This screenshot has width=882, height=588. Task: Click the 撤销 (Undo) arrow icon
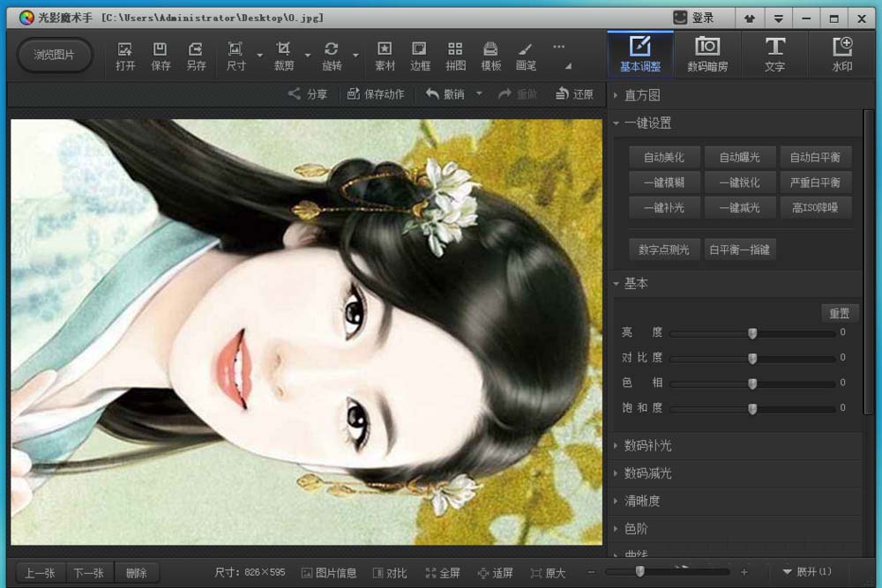432,93
